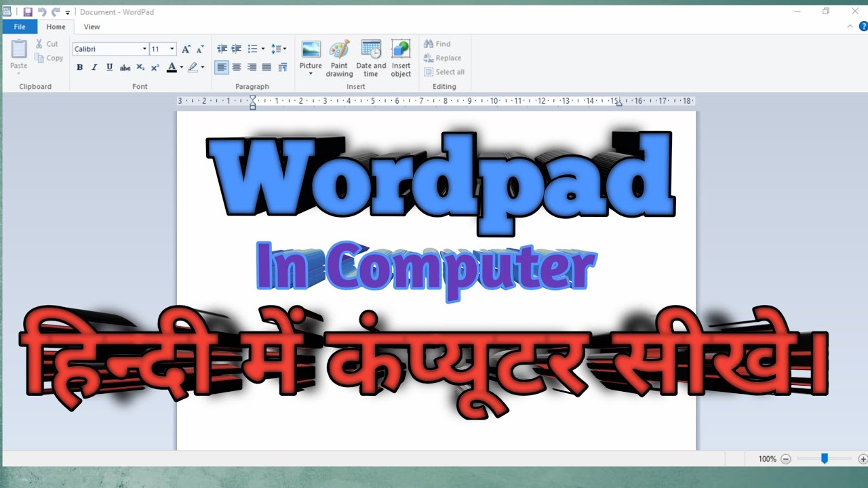868x488 pixels.
Task: Click the Copy button
Action: tap(49, 58)
